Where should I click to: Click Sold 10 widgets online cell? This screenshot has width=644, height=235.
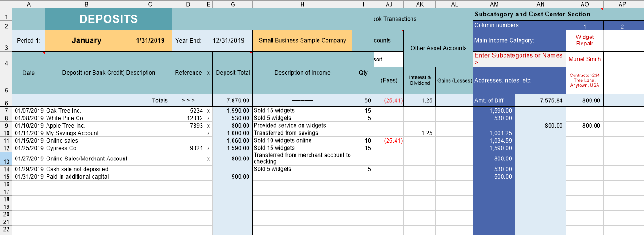click(x=302, y=141)
